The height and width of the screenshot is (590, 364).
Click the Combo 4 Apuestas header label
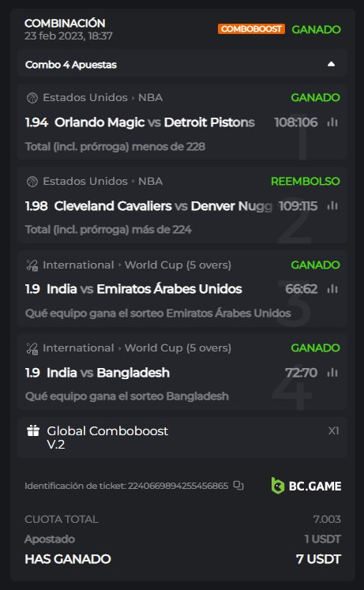coord(71,65)
